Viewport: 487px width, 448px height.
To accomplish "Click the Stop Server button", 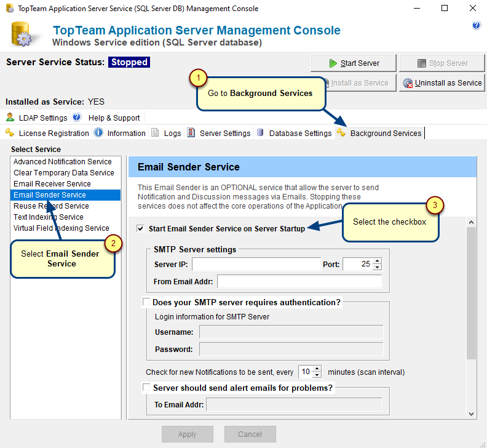I will tap(442, 63).
